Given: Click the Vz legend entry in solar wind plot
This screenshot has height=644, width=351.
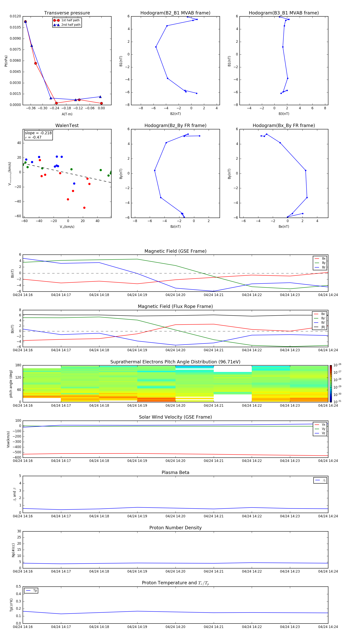Looking at the screenshot, I should [320, 433].
